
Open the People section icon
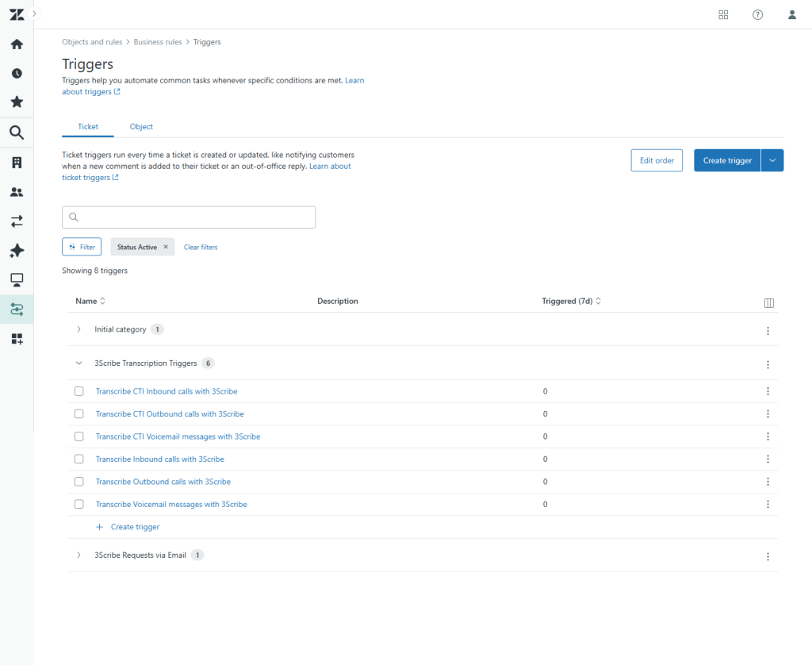[17, 192]
